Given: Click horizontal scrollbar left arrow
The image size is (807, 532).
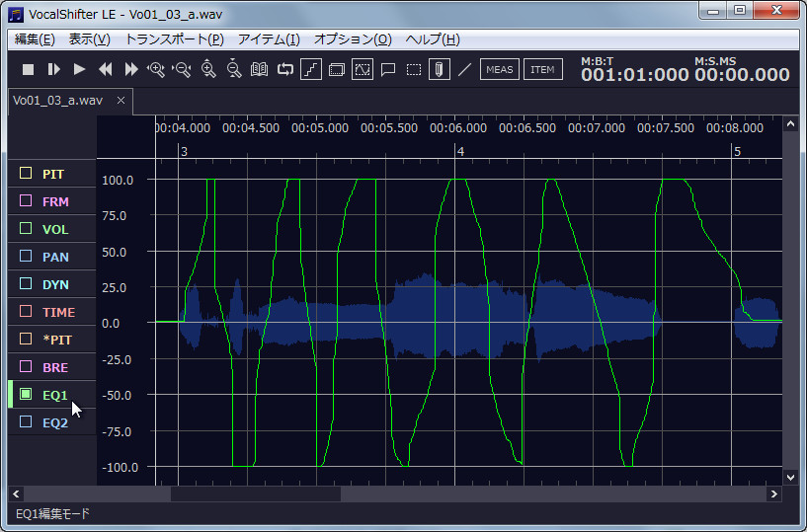Looking at the screenshot, I should click(16, 494).
